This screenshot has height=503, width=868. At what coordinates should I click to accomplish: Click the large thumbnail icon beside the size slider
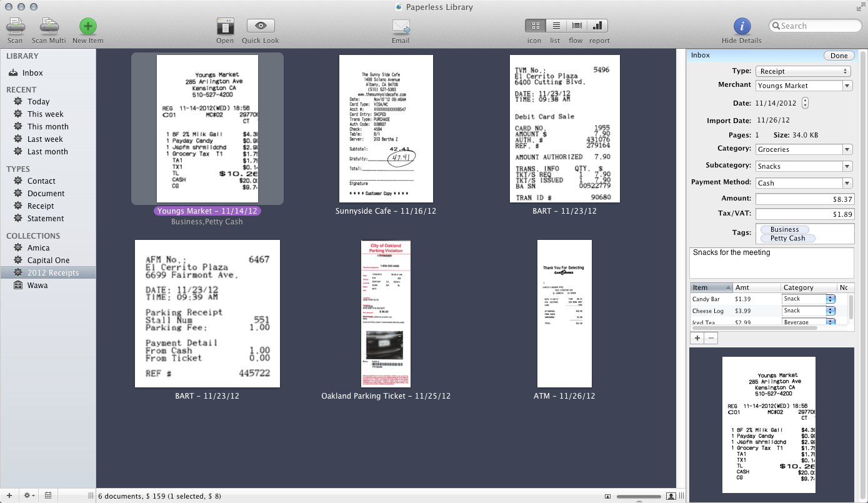pyautogui.click(x=671, y=496)
